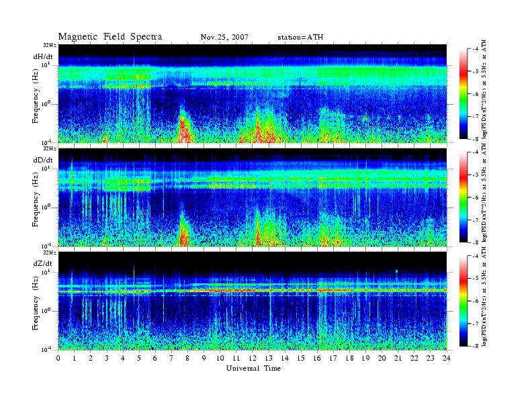Screen dimensions: 532x411
Task: Select the date text "Nov.25, 2007"
Action: coord(224,37)
